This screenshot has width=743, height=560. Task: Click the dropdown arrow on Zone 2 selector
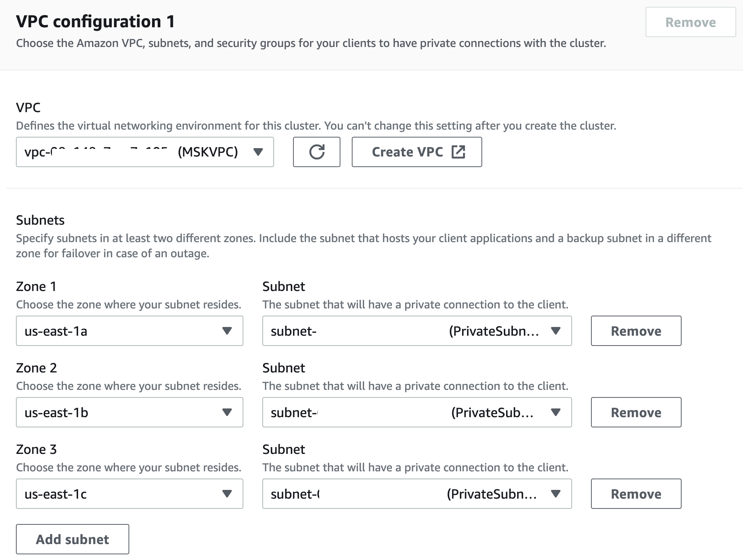pos(227,412)
